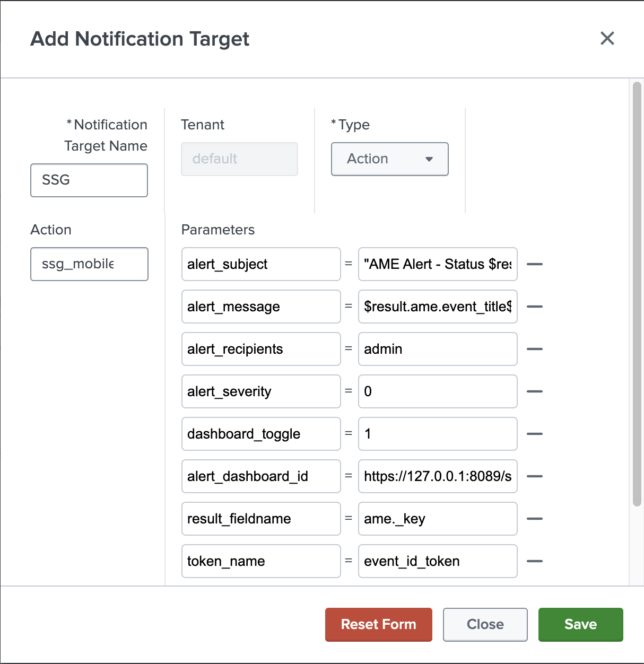
Task: Edit the alert_severity value showing 0
Action: pos(437,391)
